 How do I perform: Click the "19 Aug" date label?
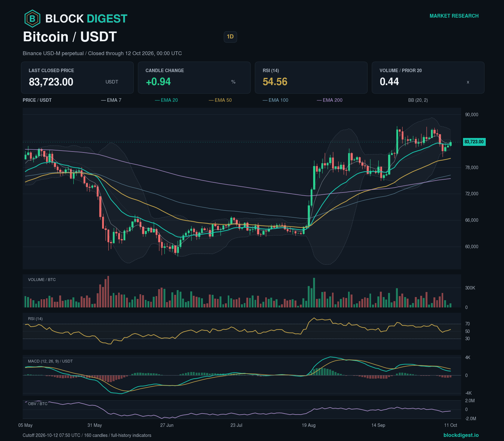coord(309,425)
